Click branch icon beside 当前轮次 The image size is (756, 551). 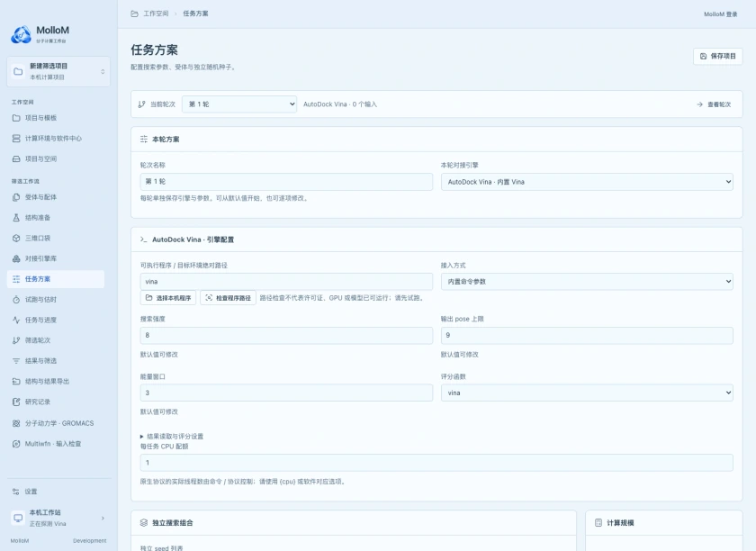(x=142, y=104)
